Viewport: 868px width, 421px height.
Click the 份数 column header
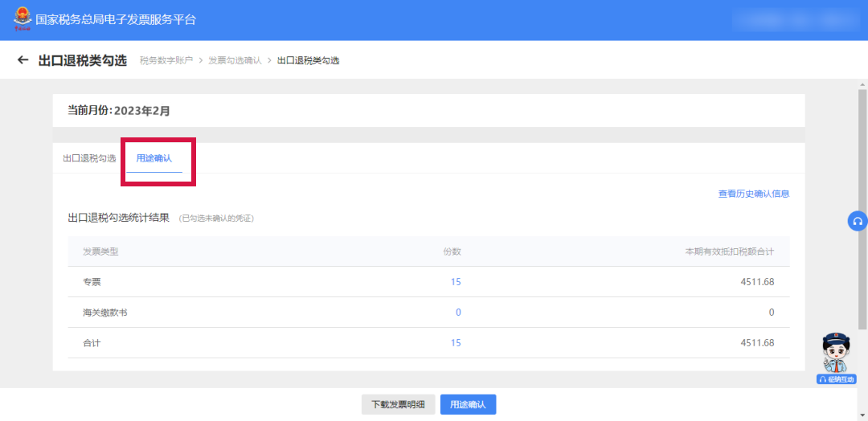[x=452, y=251]
